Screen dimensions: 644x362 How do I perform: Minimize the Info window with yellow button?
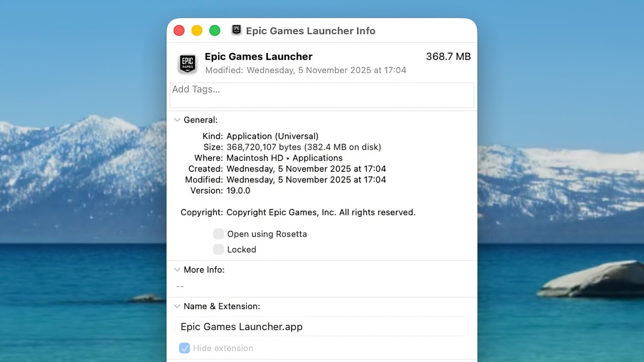[x=196, y=30]
